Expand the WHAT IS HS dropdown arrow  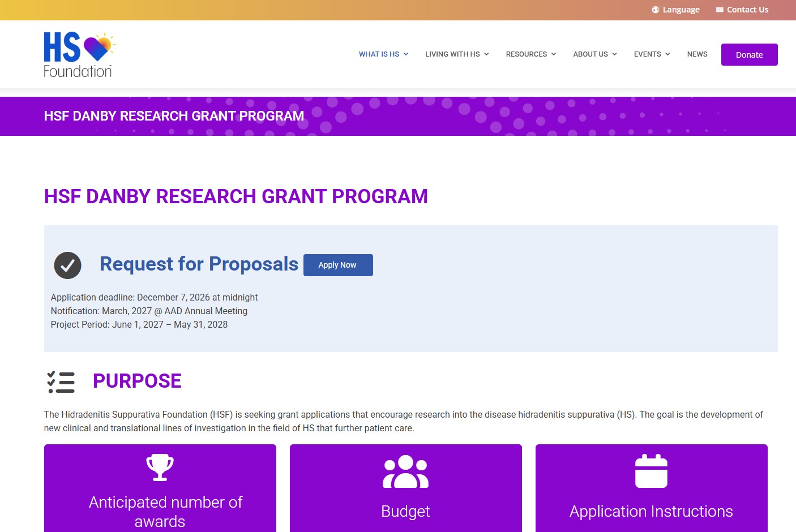coord(406,54)
